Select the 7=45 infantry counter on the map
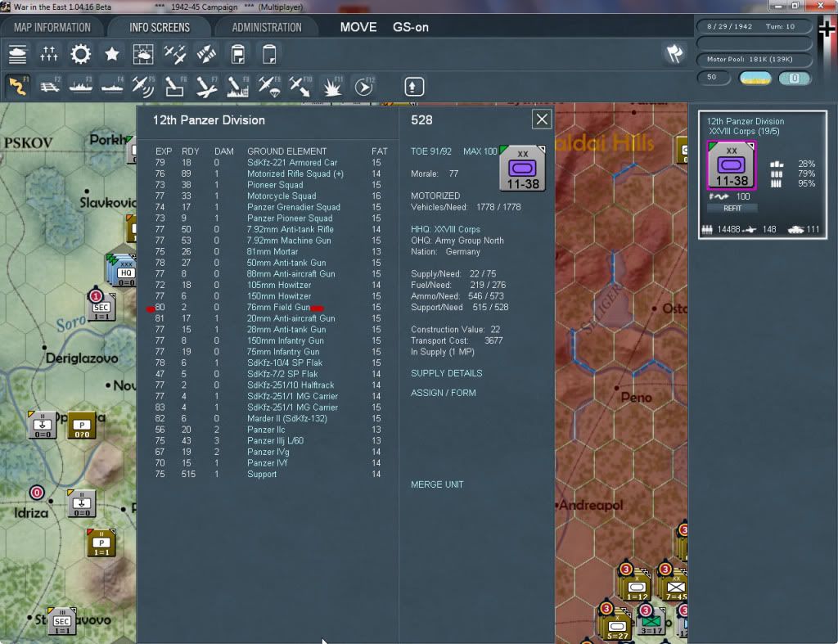 675,587
